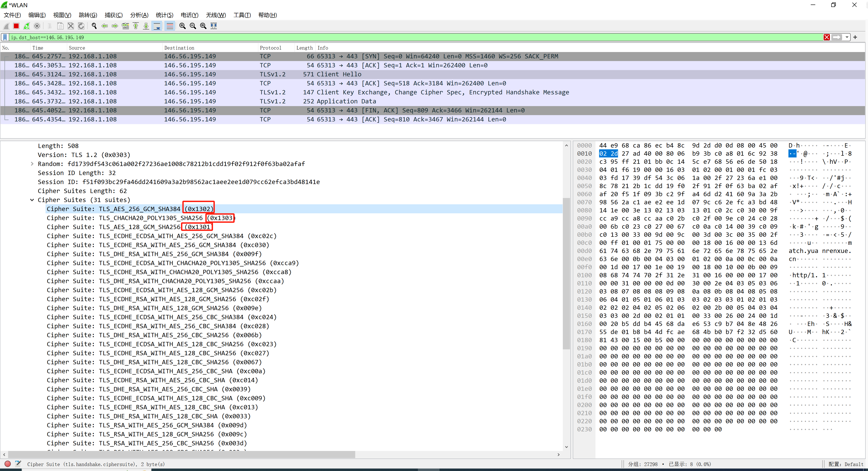Viewport: 868px width, 471px height.
Task: Open filter bookmark icon
Action: pos(5,37)
